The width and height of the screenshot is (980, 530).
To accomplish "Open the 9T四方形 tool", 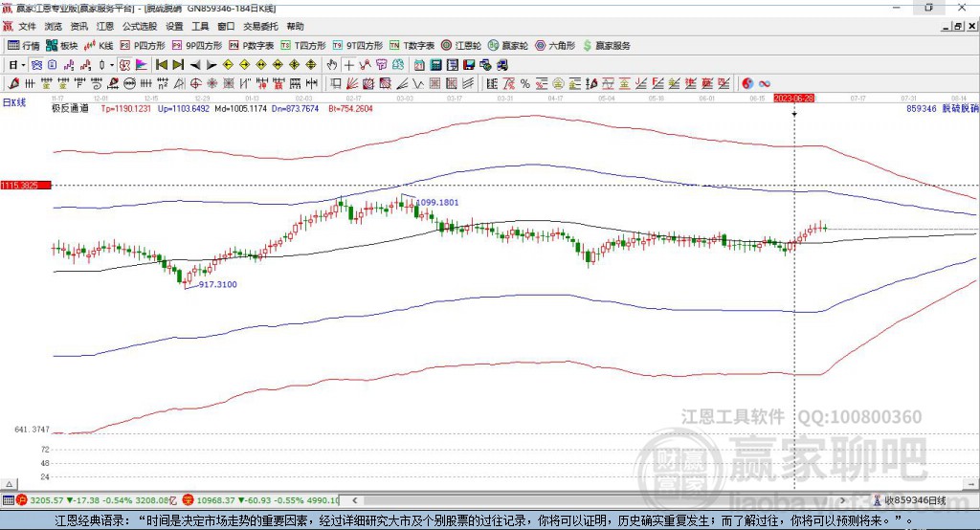I will coord(358,46).
